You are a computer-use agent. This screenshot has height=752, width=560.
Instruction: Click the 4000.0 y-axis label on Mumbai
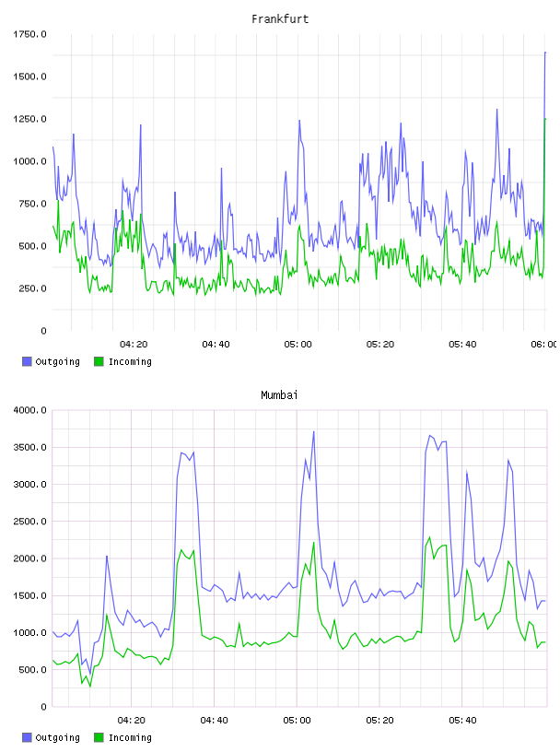(29, 410)
